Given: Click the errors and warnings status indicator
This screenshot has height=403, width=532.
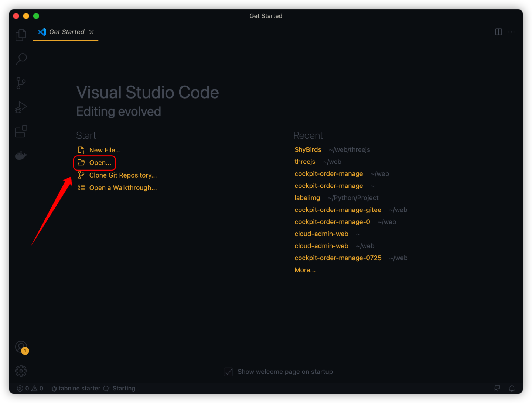Looking at the screenshot, I should [x=30, y=388].
